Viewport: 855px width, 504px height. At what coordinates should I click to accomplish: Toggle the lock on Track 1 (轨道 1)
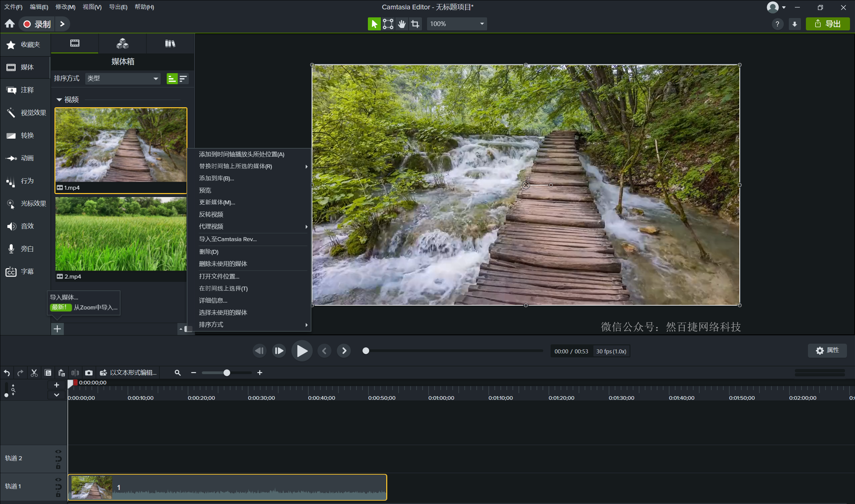click(x=58, y=494)
